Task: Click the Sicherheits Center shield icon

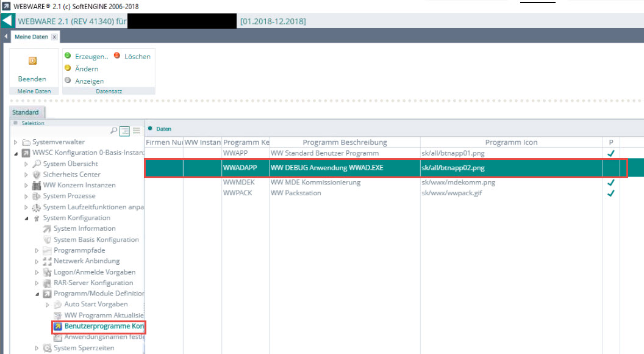Action: click(37, 175)
